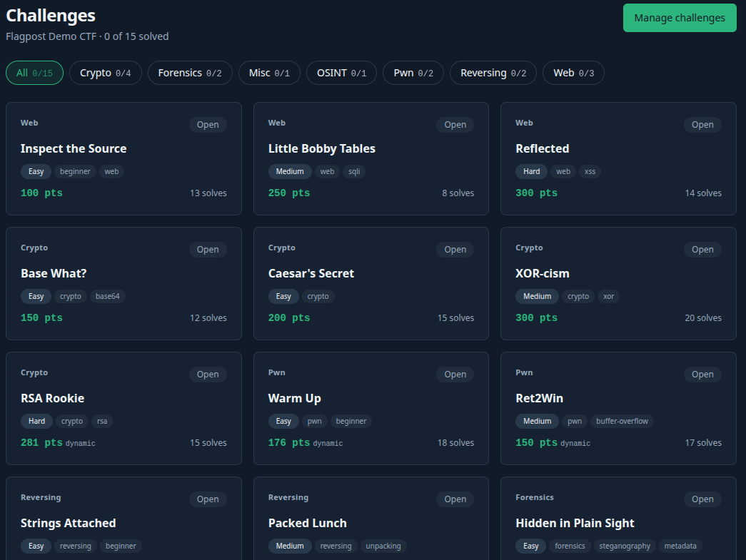The image size is (746, 560).
Task: Click 176 pts dynamic on Warm Up
Action: (306, 442)
